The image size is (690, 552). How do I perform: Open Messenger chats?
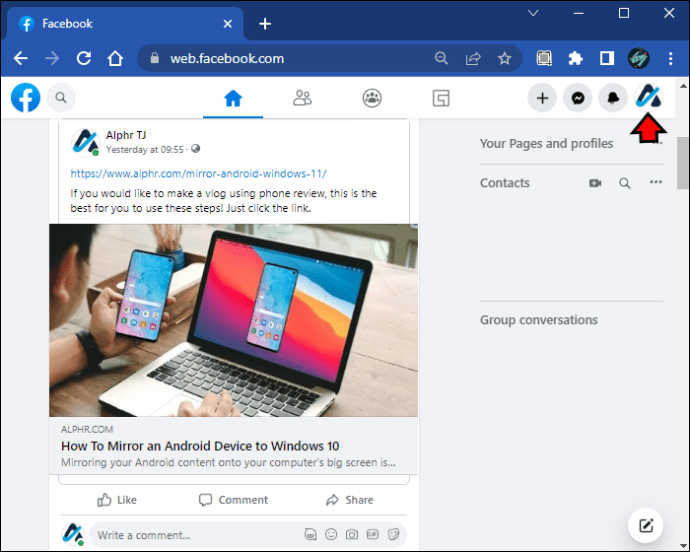578,98
